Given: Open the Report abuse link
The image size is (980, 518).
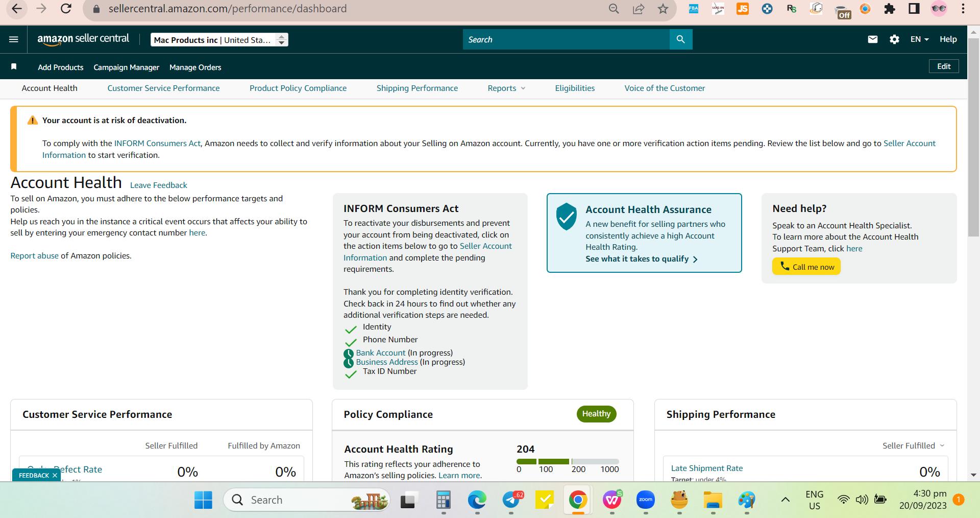Looking at the screenshot, I should click(x=35, y=256).
